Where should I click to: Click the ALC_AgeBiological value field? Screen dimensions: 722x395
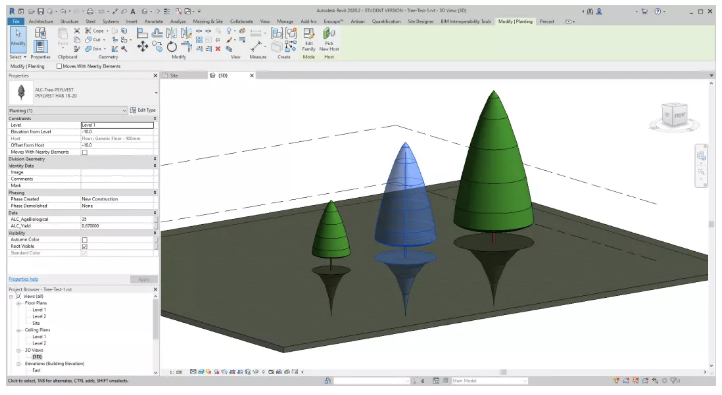coord(117,220)
